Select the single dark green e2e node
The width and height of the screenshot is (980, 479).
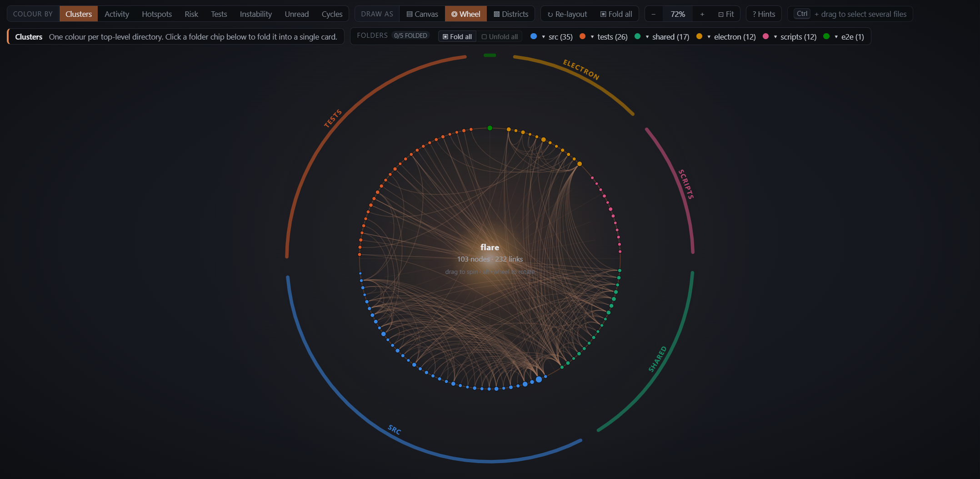pyautogui.click(x=490, y=128)
